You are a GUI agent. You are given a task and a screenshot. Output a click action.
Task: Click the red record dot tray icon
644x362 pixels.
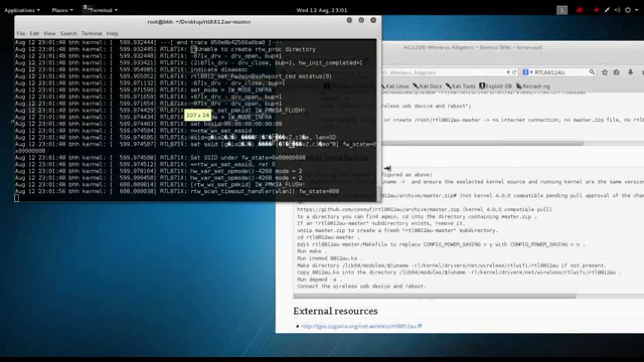[x=596, y=10]
